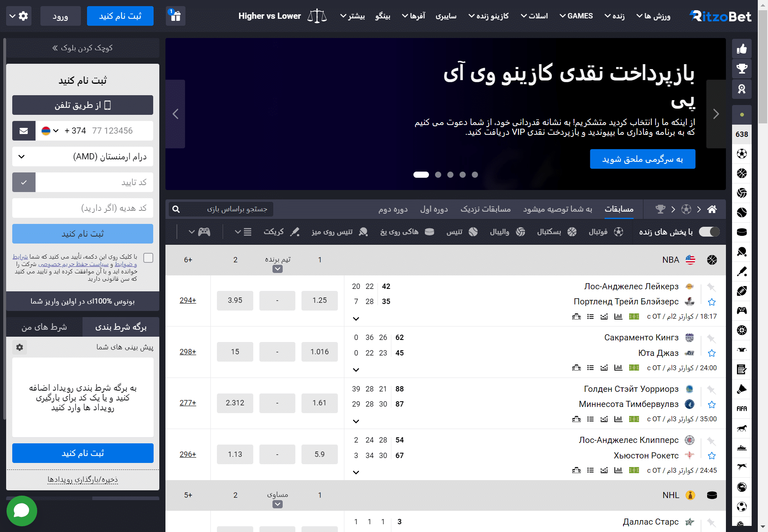Viewport: 768px width, 532px height.
Task: Switch to the recommended for you tab
Action: click(558, 209)
